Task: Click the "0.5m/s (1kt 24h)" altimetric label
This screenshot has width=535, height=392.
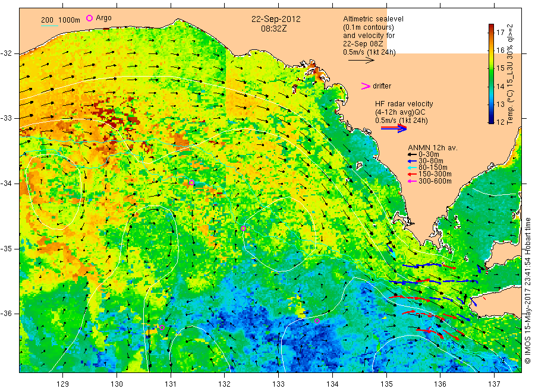Action: point(370,52)
